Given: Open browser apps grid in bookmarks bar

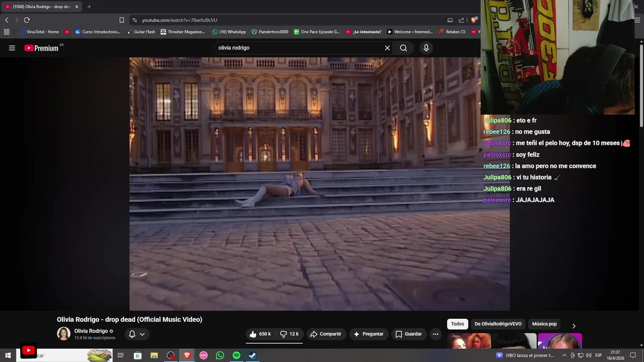Looking at the screenshot, I should (x=7, y=32).
